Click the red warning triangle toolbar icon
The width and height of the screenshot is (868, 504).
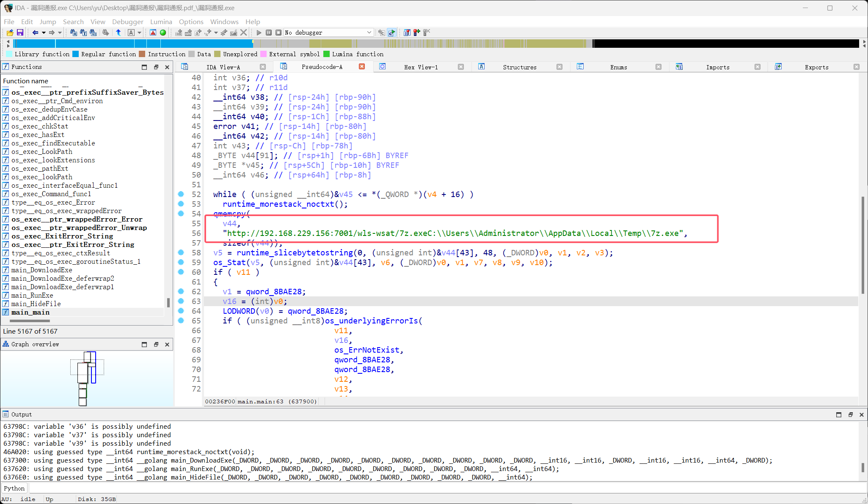point(153,33)
